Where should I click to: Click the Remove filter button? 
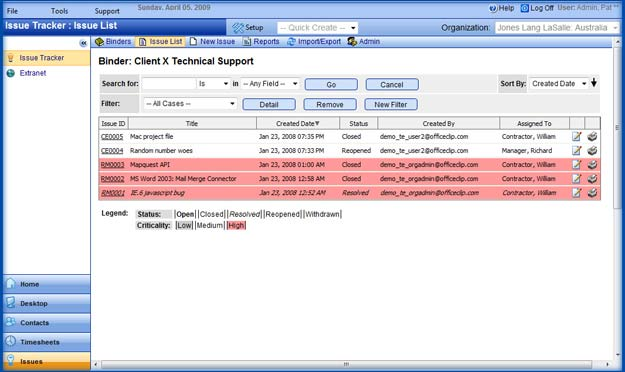[330, 104]
